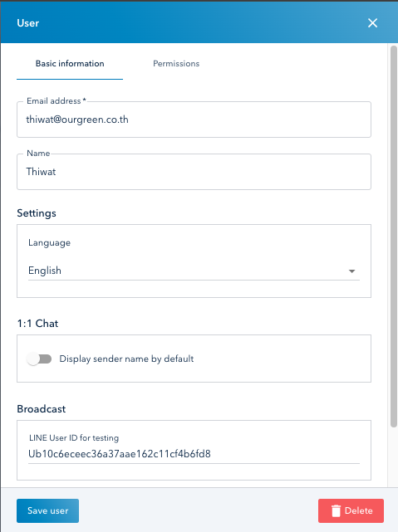Click the Save user button
The image size is (398, 532).
[x=47, y=510]
